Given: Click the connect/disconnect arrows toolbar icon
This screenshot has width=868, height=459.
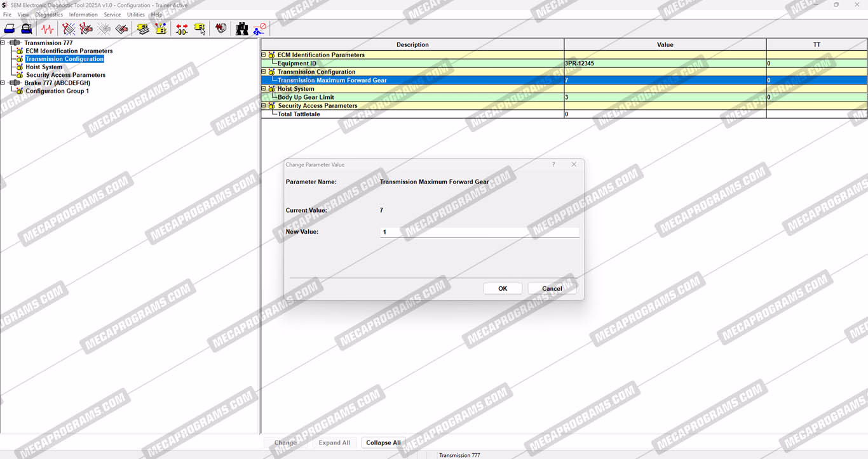Looking at the screenshot, I should [182, 29].
